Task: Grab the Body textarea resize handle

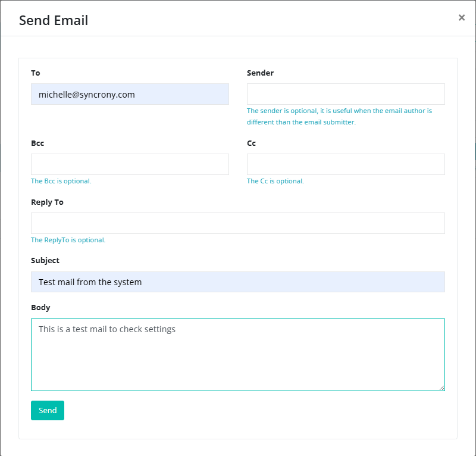Action: [x=441, y=388]
